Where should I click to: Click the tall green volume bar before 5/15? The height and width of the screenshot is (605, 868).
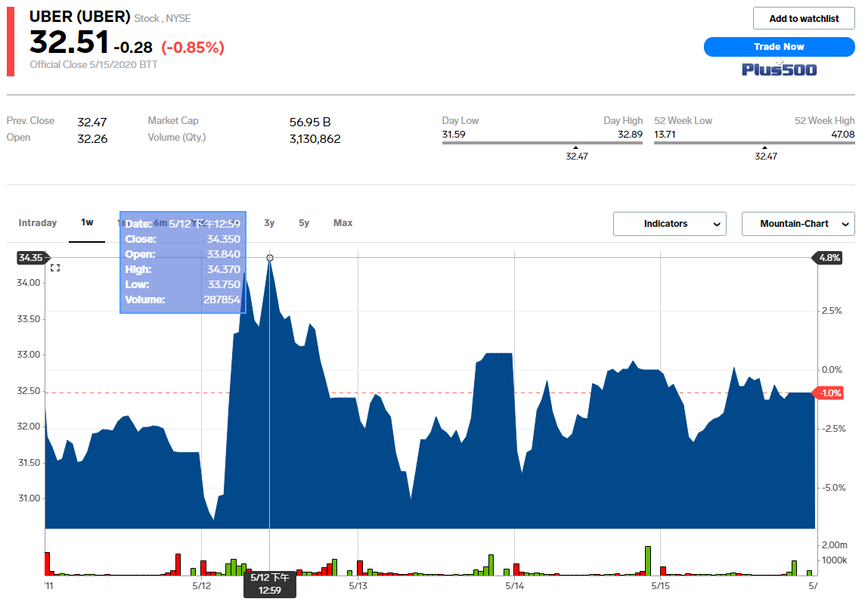[648, 560]
